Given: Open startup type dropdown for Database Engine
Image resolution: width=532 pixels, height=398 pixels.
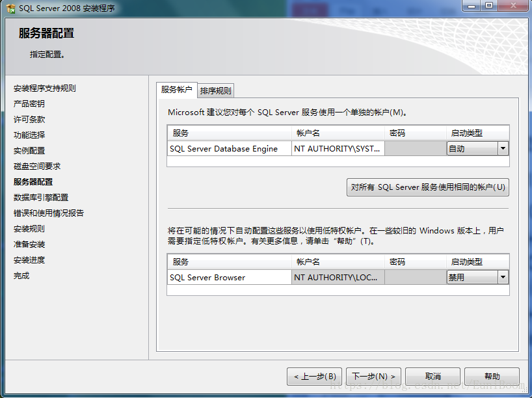Looking at the screenshot, I should (503, 148).
